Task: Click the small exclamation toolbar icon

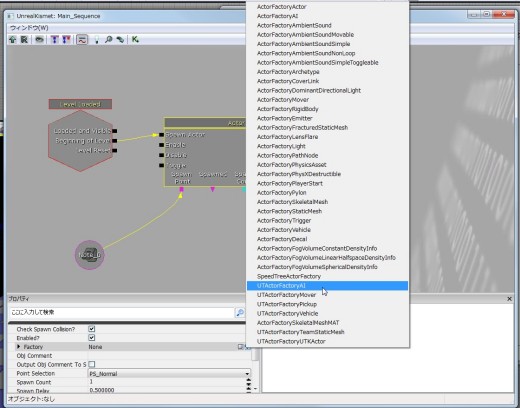Action: [97, 40]
